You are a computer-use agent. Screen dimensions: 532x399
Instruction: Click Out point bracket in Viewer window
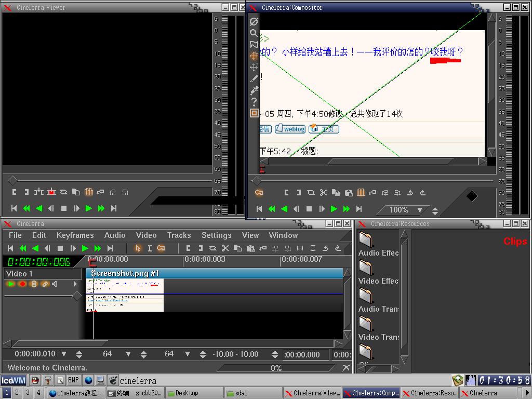tap(26, 192)
